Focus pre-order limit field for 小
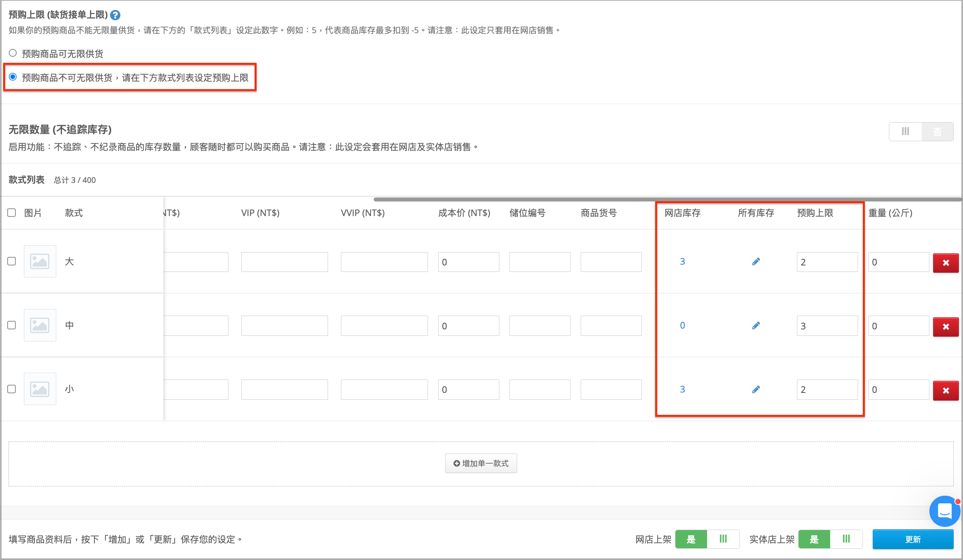 pyautogui.click(x=827, y=390)
